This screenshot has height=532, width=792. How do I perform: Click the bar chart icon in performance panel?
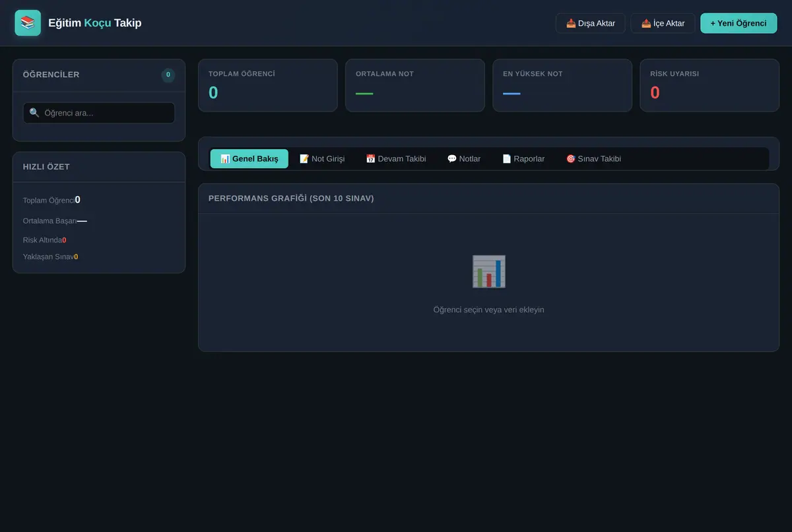click(x=489, y=271)
